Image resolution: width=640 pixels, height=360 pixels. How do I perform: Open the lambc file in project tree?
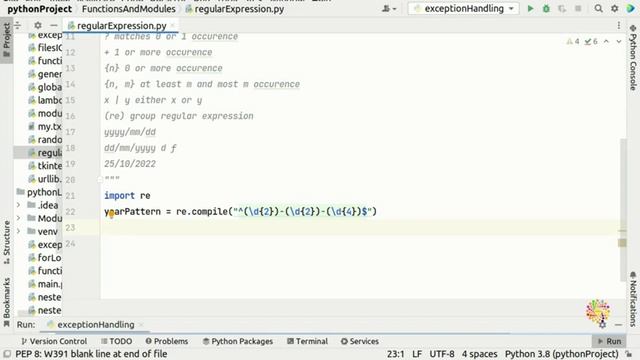[x=45, y=100]
